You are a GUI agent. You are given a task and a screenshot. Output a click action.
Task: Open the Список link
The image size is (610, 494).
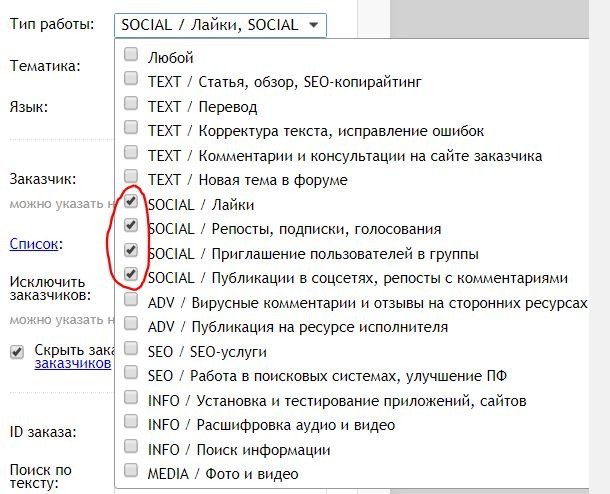pos(34,244)
